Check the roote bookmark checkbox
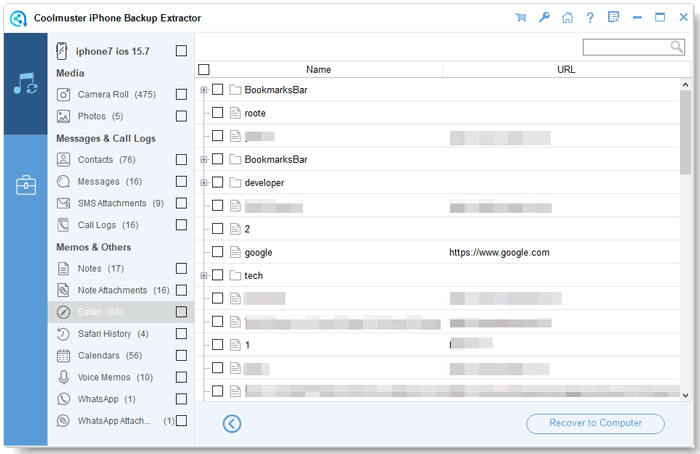Viewport: 700px width, 454px height. 217,112
